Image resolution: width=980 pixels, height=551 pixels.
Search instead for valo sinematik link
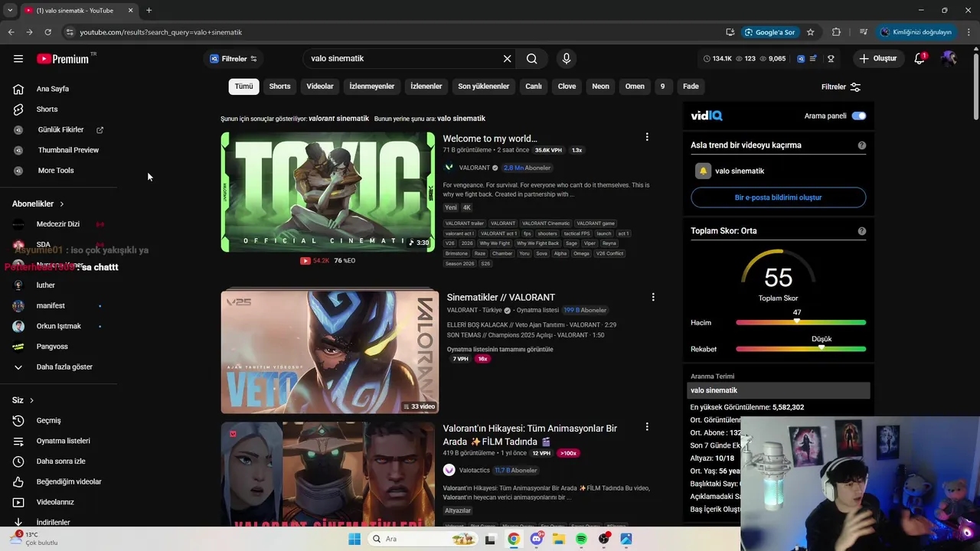click(x=461, y=119)
